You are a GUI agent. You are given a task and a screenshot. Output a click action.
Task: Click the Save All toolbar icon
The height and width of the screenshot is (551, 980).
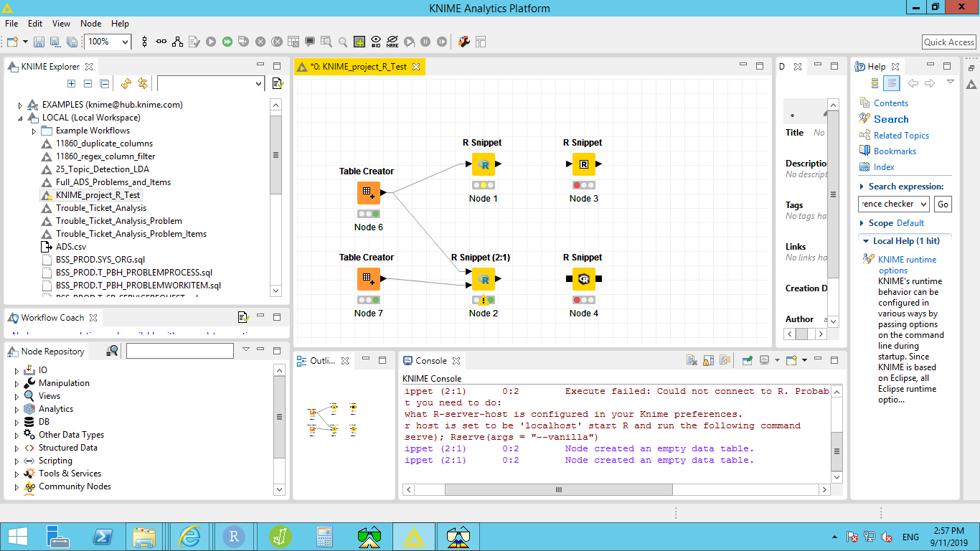click(x=72, y=42)
